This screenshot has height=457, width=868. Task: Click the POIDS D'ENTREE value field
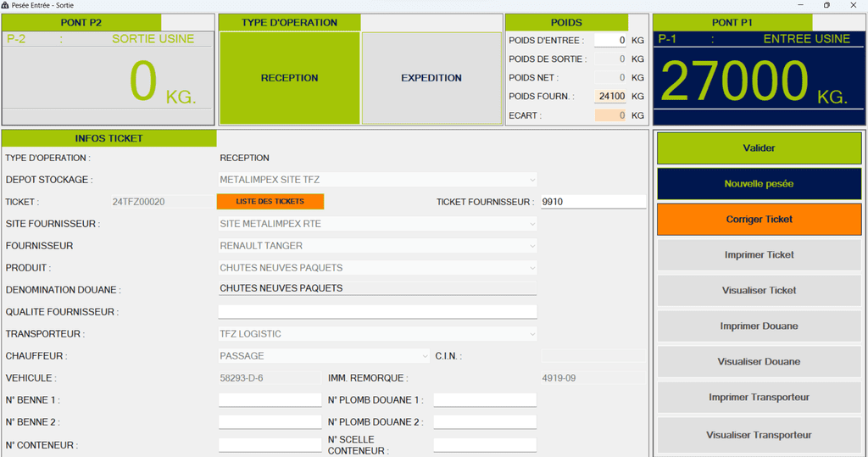610,41
